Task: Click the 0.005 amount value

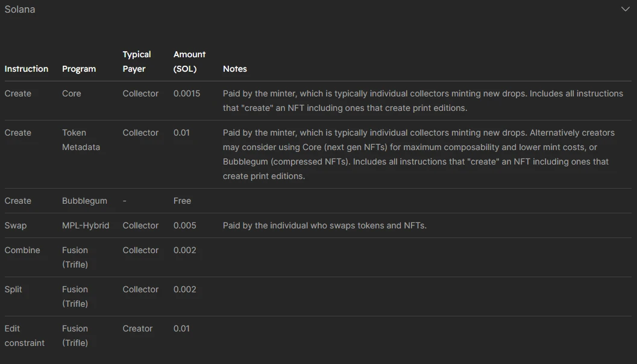Action: pos(184,225)
